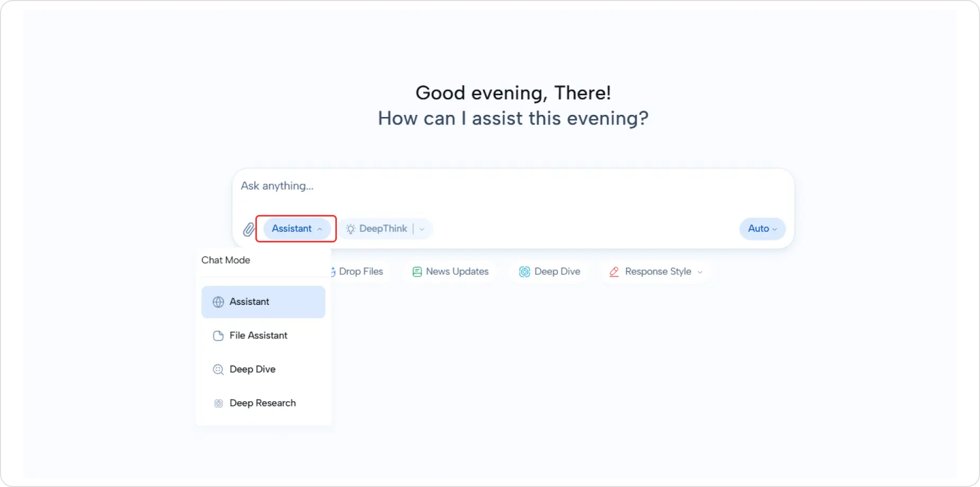
Task: Click the green News Updates icon
Action: pos(417,271)
